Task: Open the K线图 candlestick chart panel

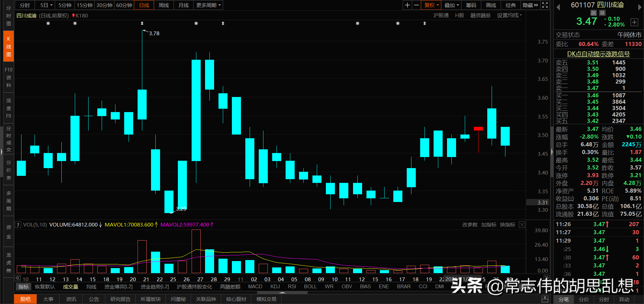Action: [8, 46]
